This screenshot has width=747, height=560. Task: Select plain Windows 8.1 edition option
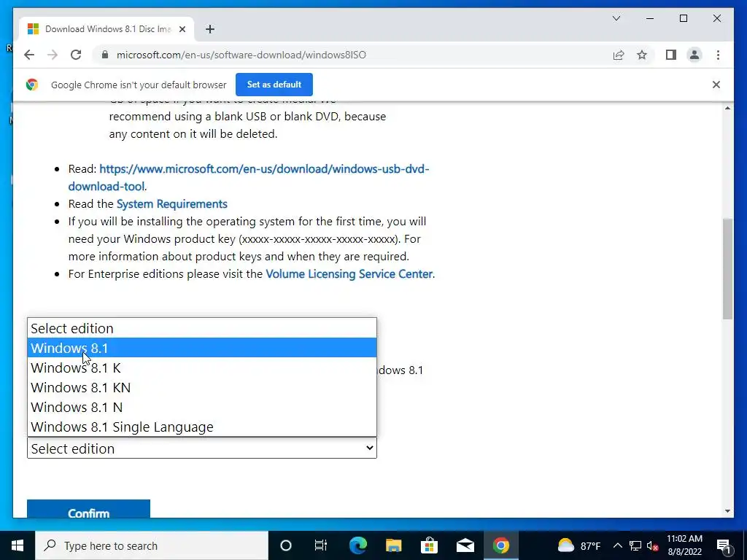(202, 348)
